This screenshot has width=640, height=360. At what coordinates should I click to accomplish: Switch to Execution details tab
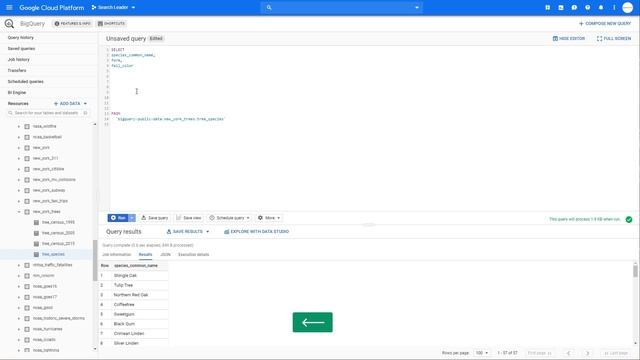(x=193, y=255)
